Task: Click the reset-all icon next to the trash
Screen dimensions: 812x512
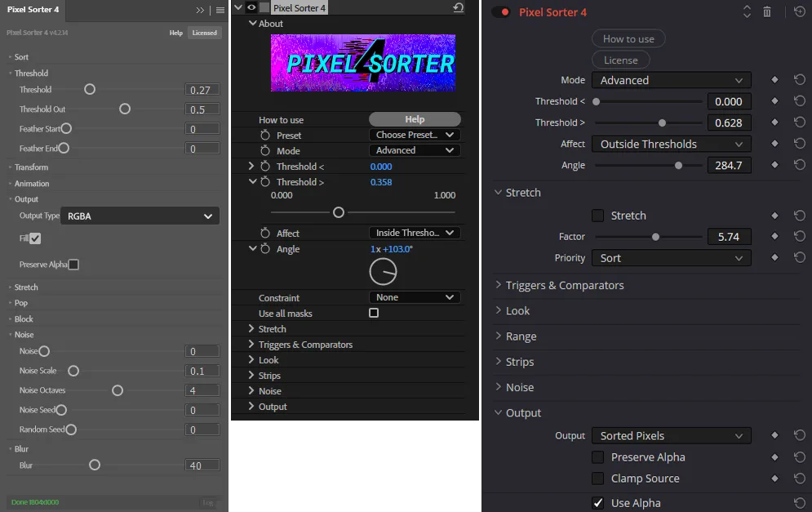Action: tap(800, 11)
